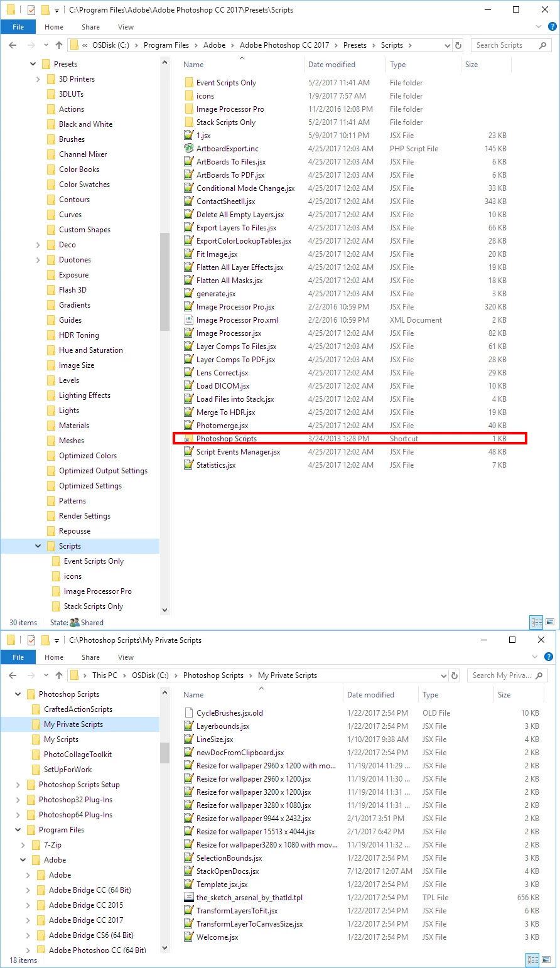
Task: Open address bar history dropdown in Scripts window
Action: pos(447,45)
